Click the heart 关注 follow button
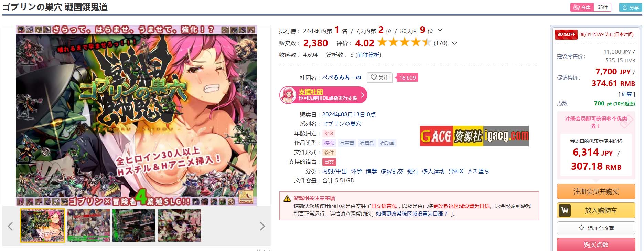Image resolution: width=644 pixels, height=251 pixels. point(379,77)
